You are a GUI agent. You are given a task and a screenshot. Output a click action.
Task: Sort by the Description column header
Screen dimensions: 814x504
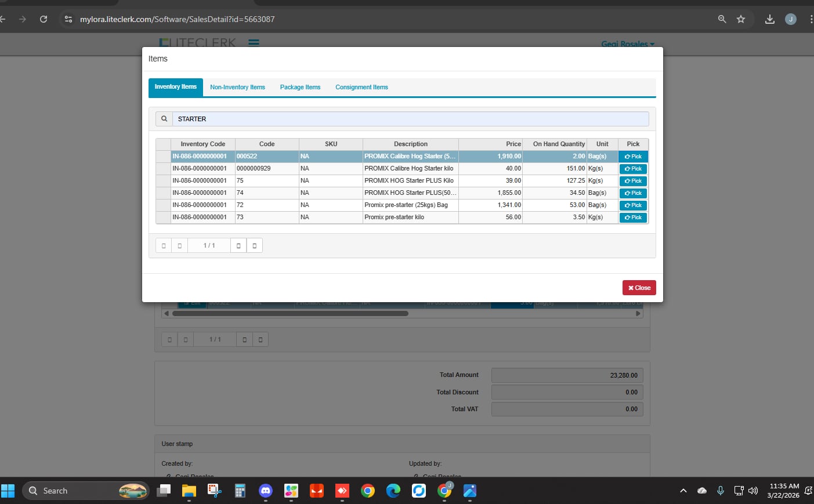click(x=410, y=144)
